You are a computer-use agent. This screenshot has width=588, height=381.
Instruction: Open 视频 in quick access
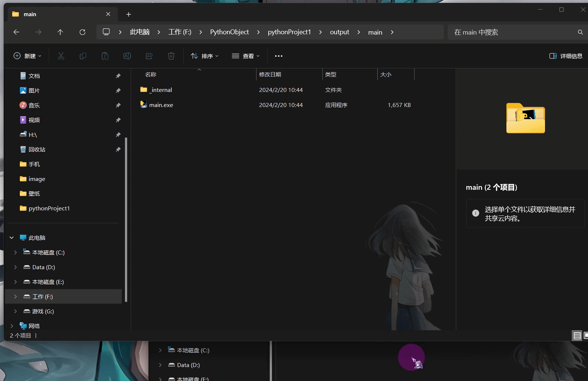pyautogui.click(x=34, y=120)
